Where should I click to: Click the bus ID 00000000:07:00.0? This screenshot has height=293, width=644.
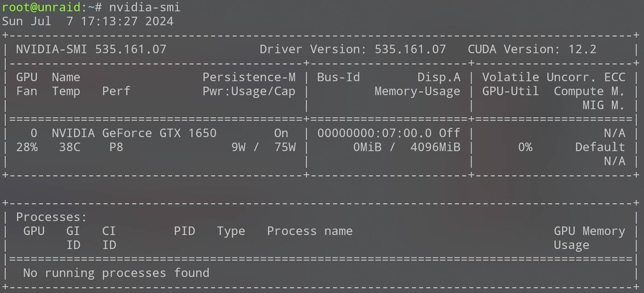[x=374, y=133]
